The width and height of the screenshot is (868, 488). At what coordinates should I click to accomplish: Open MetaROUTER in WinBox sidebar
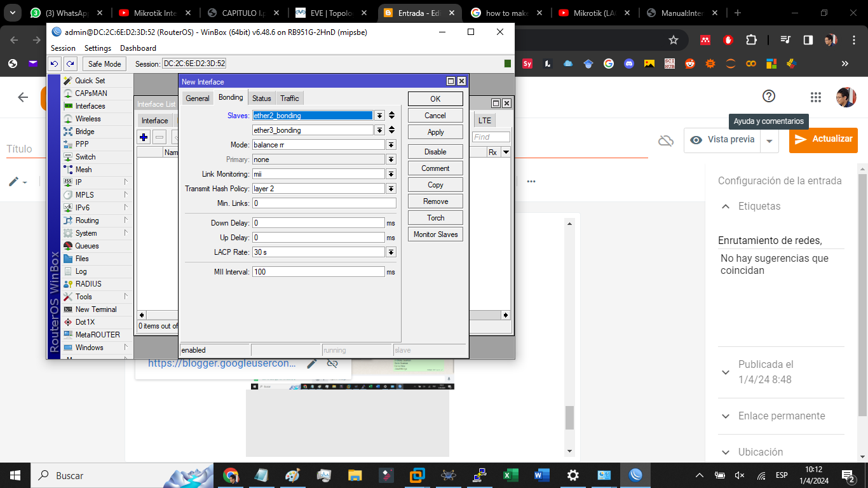click(97, 335)
